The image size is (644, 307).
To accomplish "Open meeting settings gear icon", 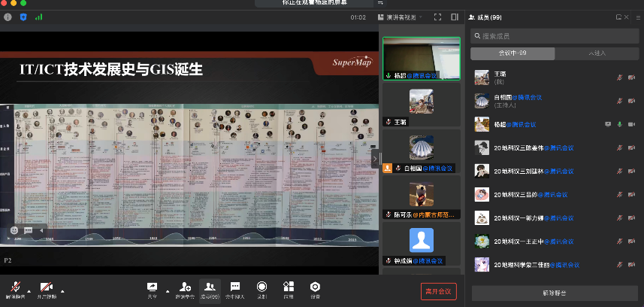I will click(315, 288).
